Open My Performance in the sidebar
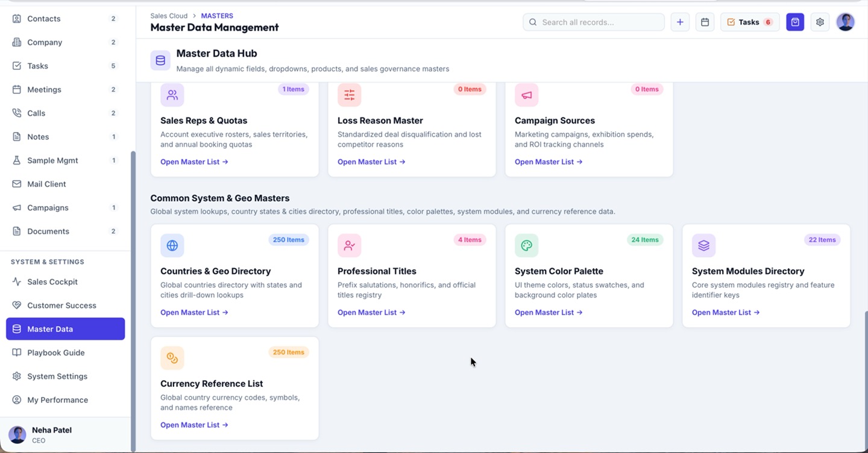Viewport: 868px width, 453px height. tap(65, 400)
